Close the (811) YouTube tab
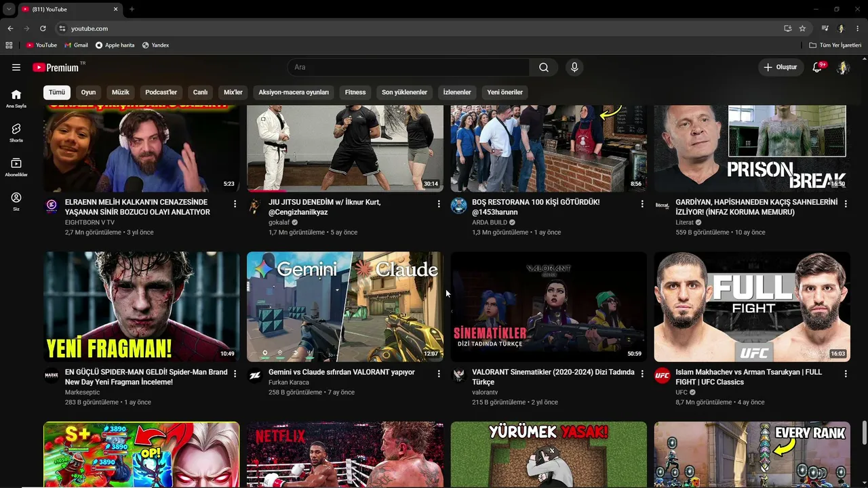868x488 pixels. click(115, 9)
